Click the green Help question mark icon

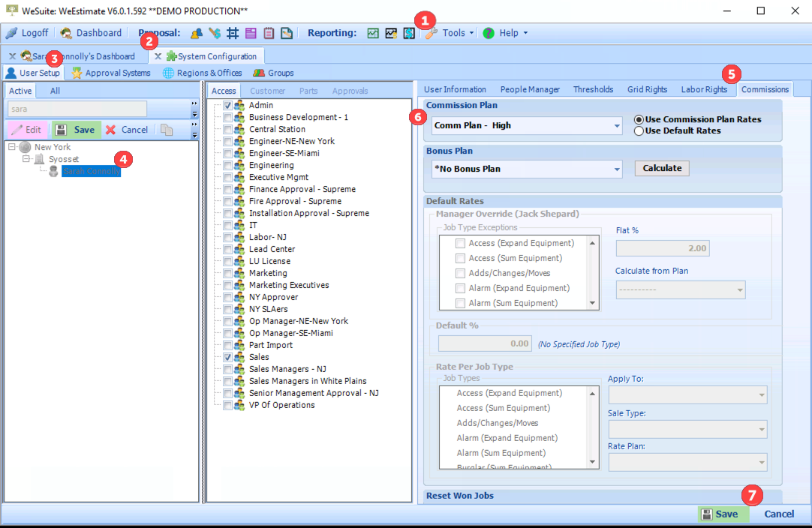(x=489, y=33)
